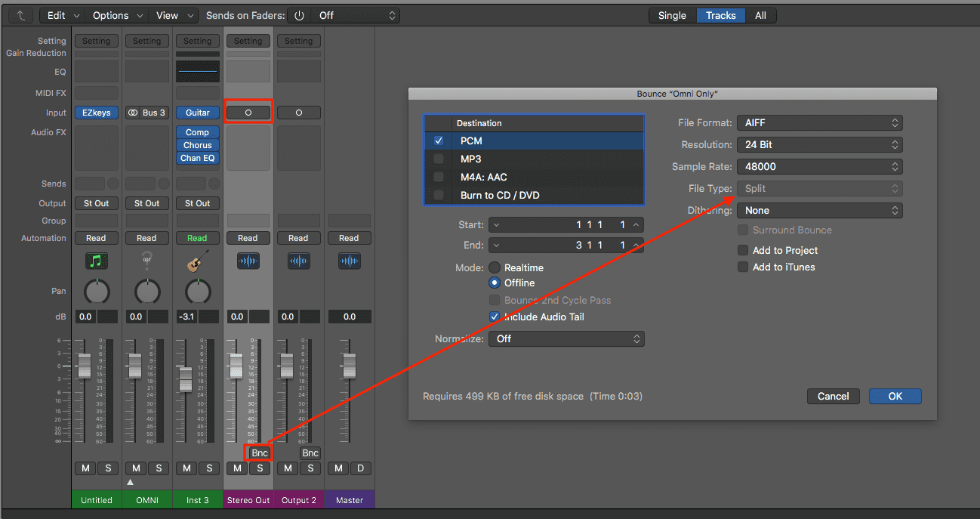Expand the Normalize dropdown set to Off
The height and width of the screenshot is (519, 980).
[x=566, y=338]
